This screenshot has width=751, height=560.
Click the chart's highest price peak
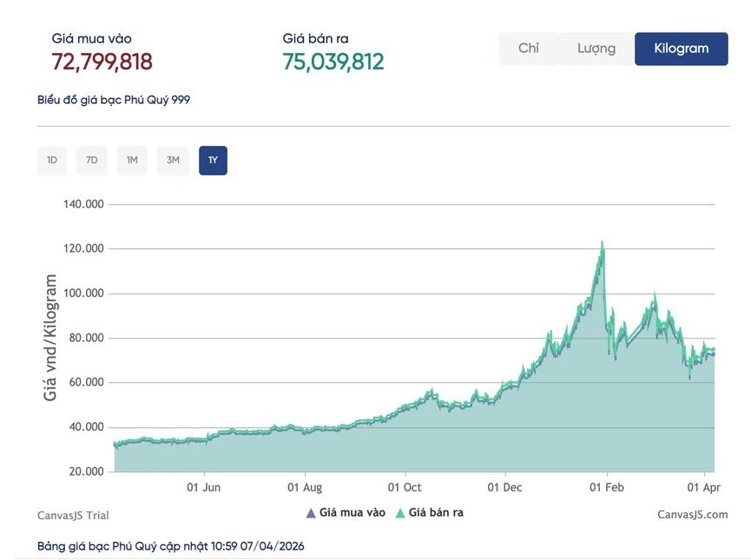[602, 243]
